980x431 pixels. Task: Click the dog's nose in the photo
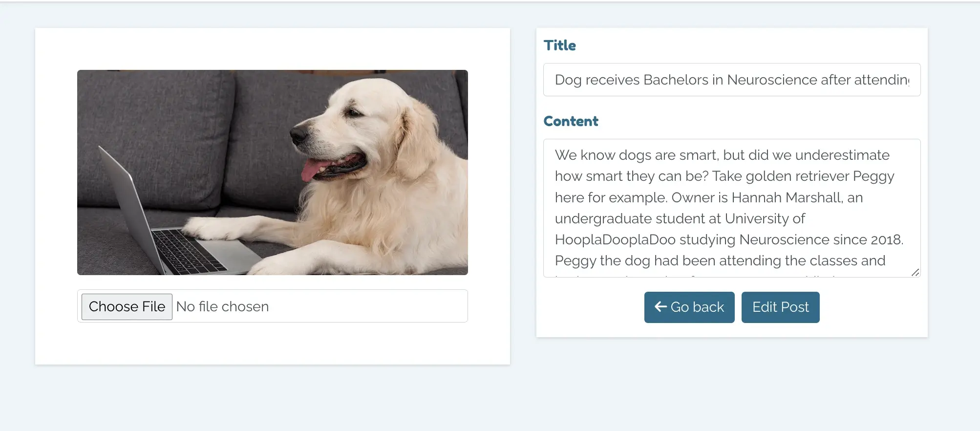[x=297, y=134]
